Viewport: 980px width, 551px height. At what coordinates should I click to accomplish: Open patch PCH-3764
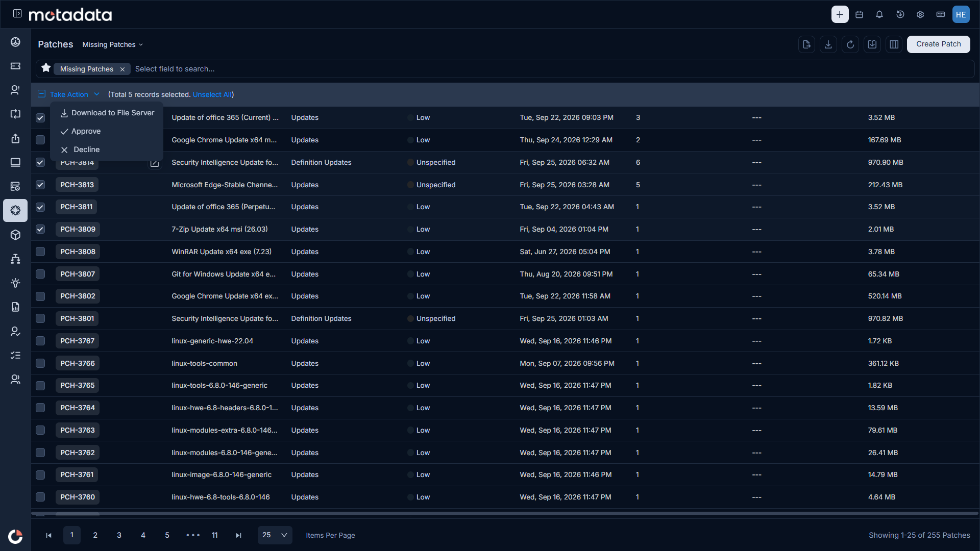click(78, 408)
